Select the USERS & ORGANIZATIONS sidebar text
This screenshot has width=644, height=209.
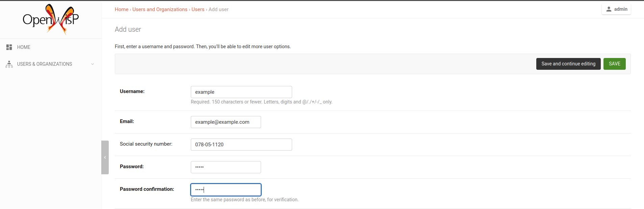pyautogui.click(x=45, y=64)
